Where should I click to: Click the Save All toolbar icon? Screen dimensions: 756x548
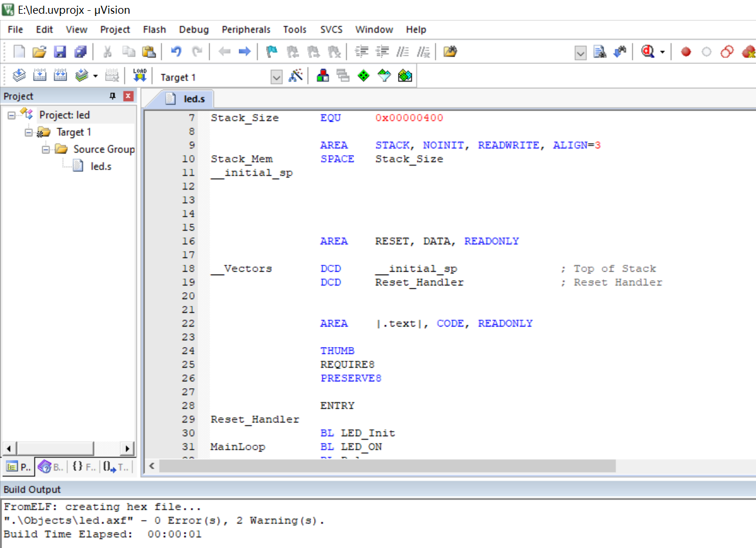click(81, 52)
